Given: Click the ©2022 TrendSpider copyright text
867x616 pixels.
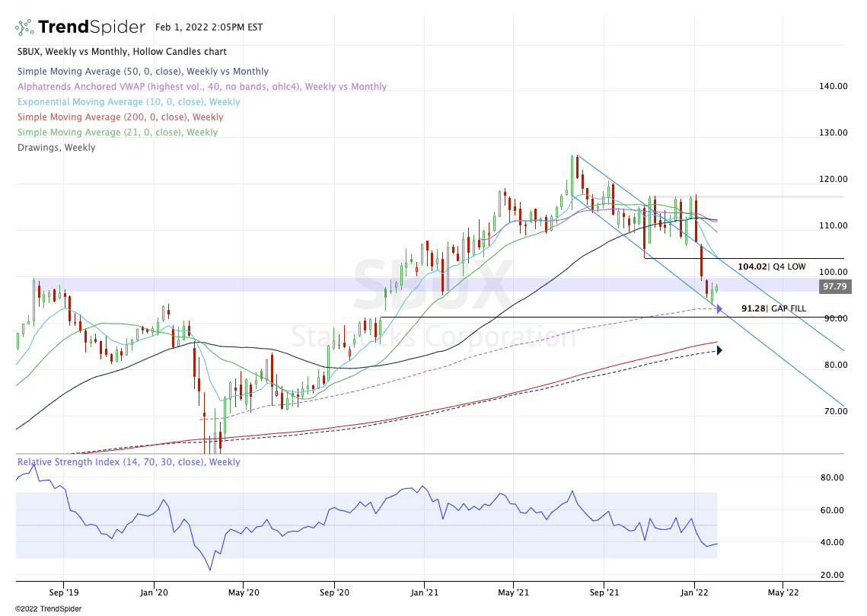Looking at the screenshot, I should click(48, 609).
